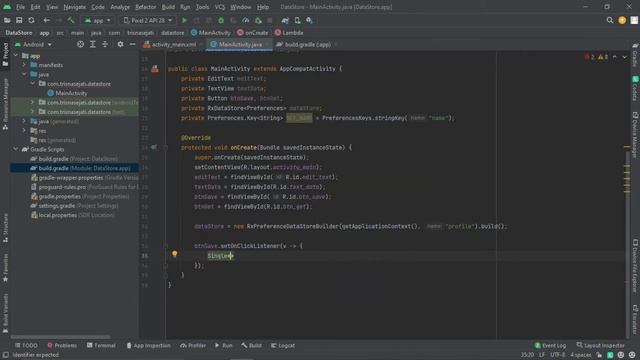Image resolution: width=640 pixels, height=360 pixels.
Task: Open the Layout Inspector button
Action: click(x=601, y=345)
